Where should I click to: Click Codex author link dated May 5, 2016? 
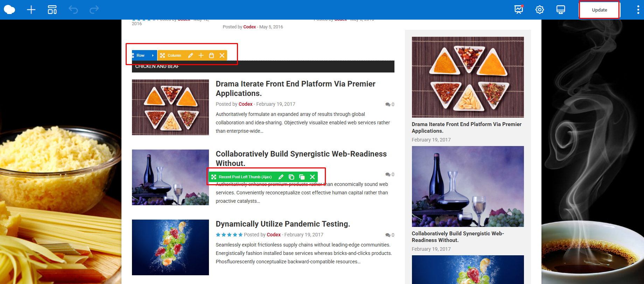coord(250,27)
